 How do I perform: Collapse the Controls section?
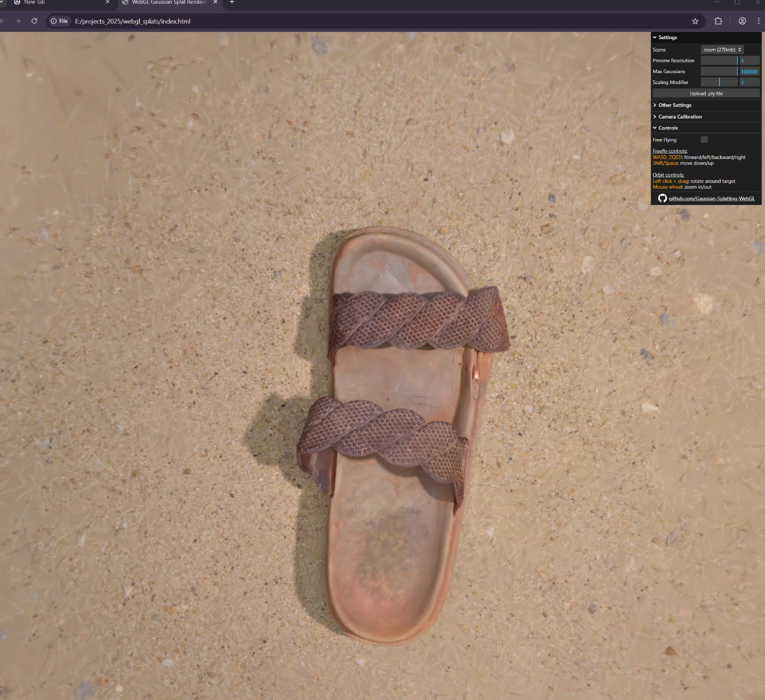point(706,128)
